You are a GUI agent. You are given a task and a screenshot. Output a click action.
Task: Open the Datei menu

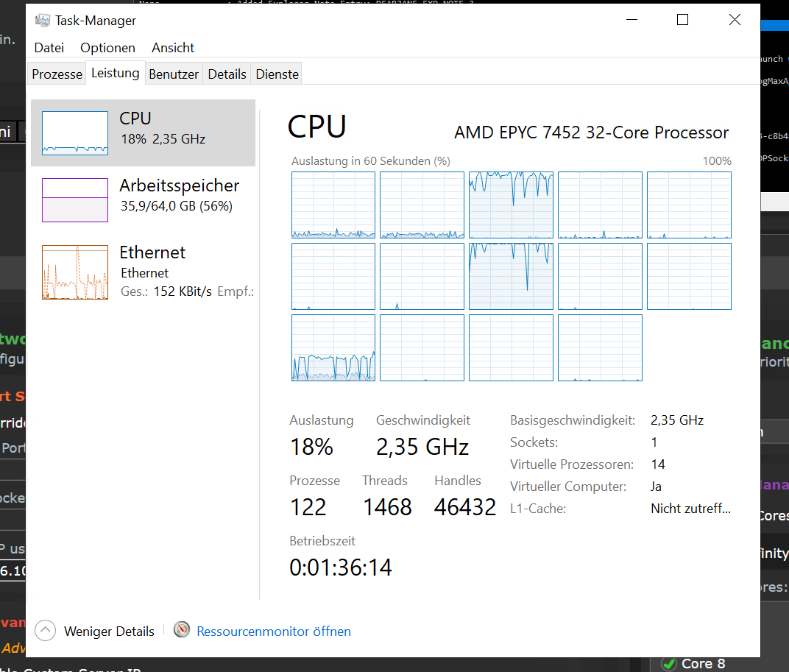(49, 48)
